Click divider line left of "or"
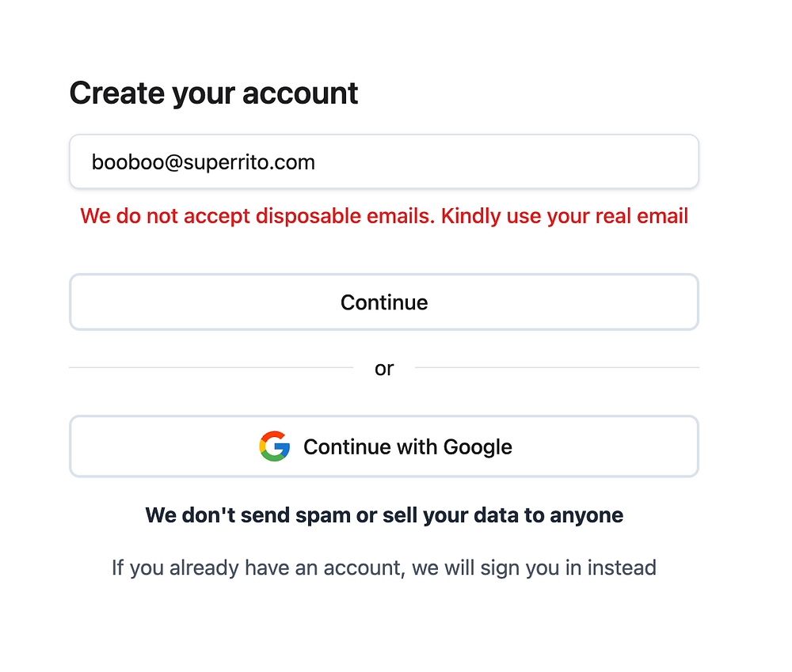792x672 pixels. (211, 367)
